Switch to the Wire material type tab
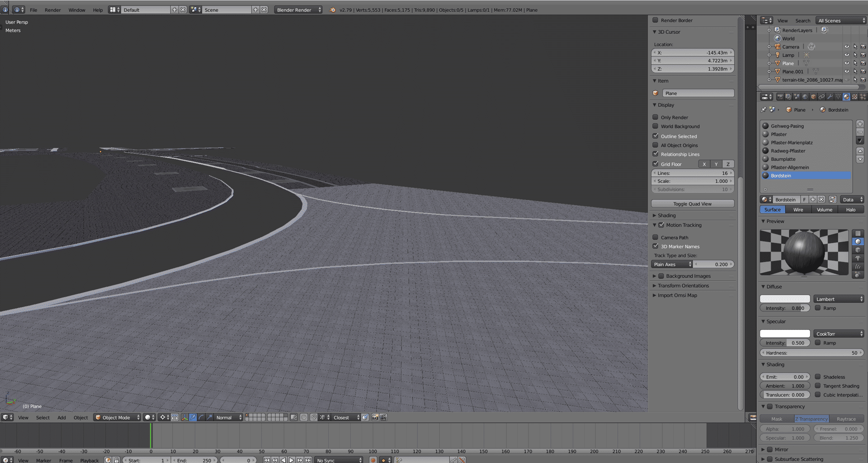Viewport: 868px width, 463px height. (x=798, y=210)
